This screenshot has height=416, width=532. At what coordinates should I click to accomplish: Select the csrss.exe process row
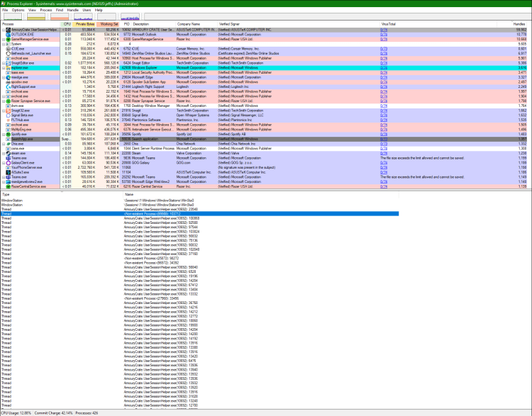point(266,149)
